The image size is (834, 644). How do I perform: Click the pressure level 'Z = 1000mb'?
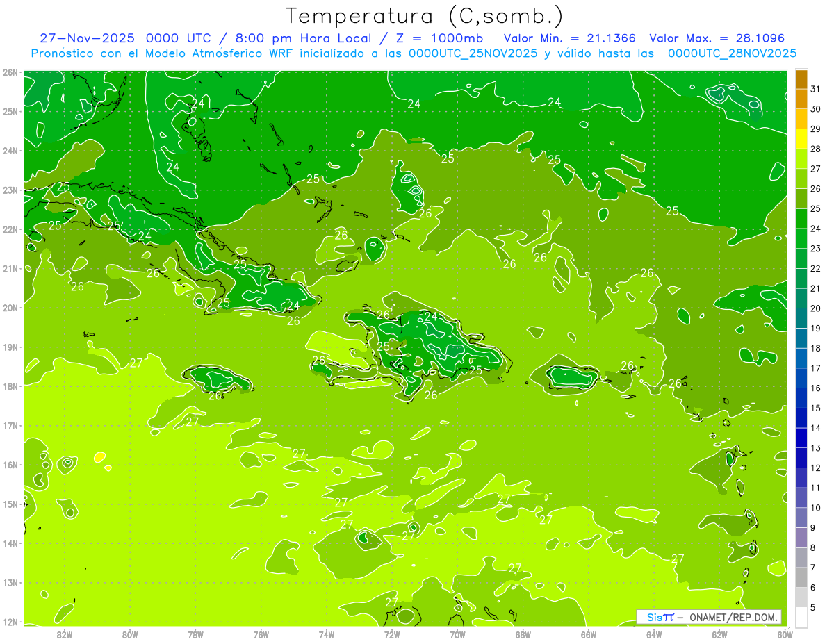click(439, 38)
